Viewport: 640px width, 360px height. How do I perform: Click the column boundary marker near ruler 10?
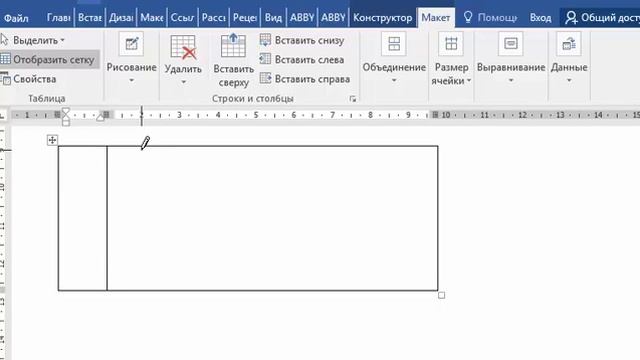coord(435,115)
